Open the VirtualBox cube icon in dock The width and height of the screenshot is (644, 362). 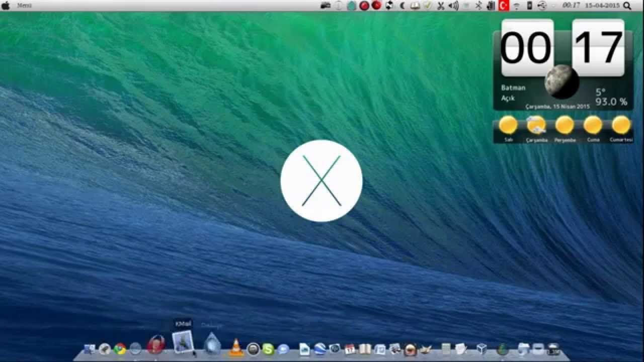pyautogui.click(x=481, y=348)
